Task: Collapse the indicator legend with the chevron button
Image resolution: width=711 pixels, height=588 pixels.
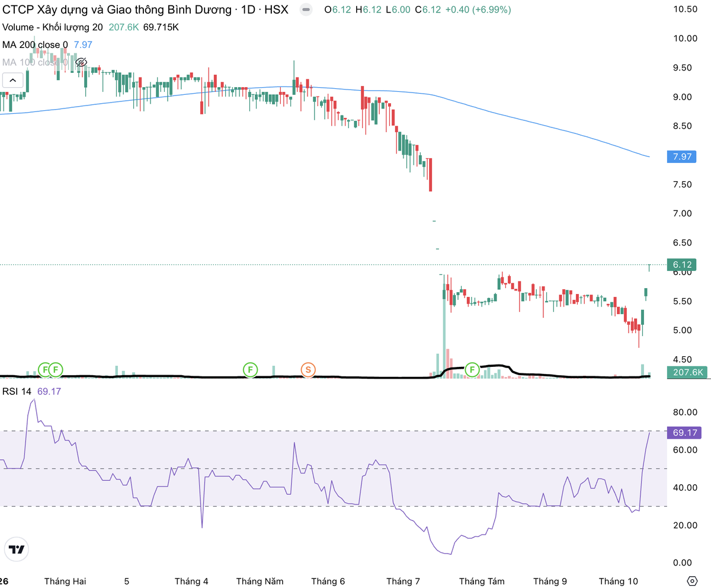Action: click(13, 80)
